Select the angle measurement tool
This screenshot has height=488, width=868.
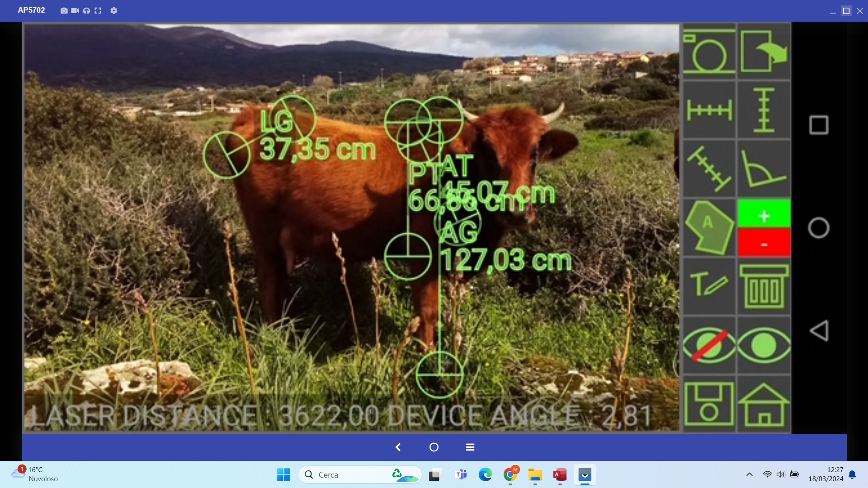[764, 169]
